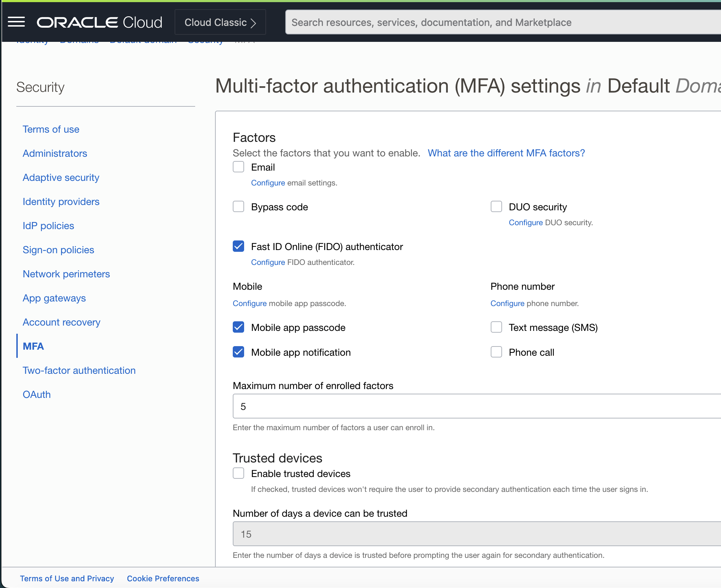Screen dimensions: 721x588
Task: Select Adaptive security from sidebar
Action: click(61, 177)
